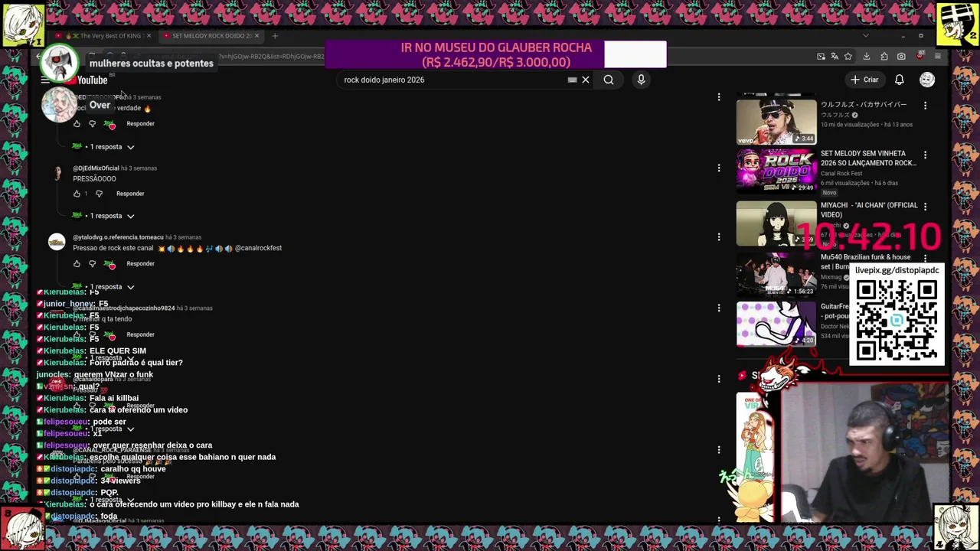Viewport: 980px width, 551px height.
Task: Run search with magnifier button
Action: point(609,80)
